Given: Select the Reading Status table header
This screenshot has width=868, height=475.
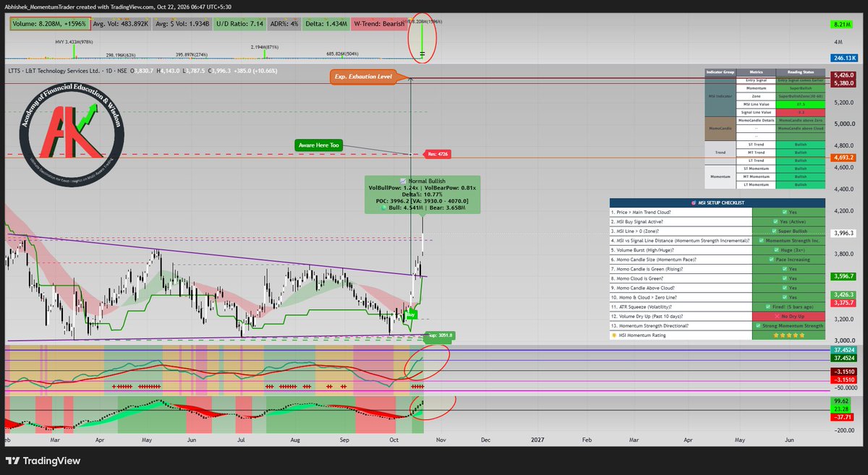Looking at the screenshot, I should pyautogui.click(x=801, y=72).
